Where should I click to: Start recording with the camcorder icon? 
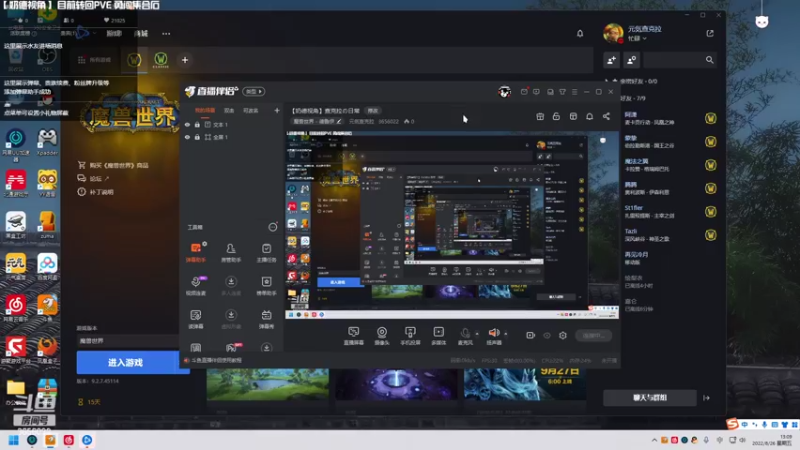pos(531,335)
